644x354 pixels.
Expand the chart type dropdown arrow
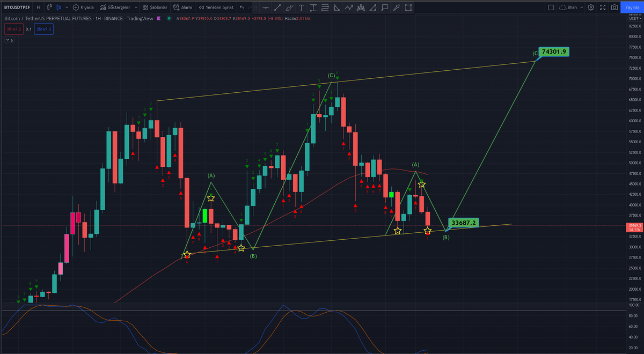(x=67, y=8)
